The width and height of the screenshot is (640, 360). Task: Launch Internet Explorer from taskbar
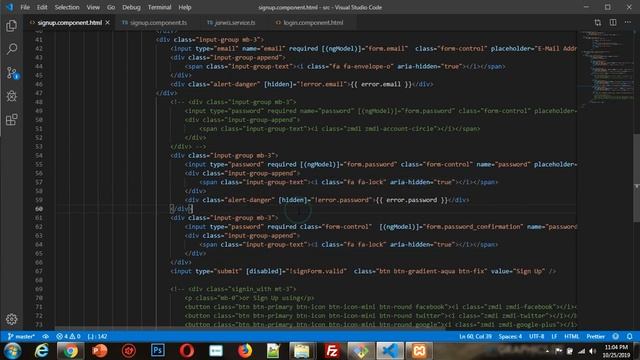tap(41, 351)
